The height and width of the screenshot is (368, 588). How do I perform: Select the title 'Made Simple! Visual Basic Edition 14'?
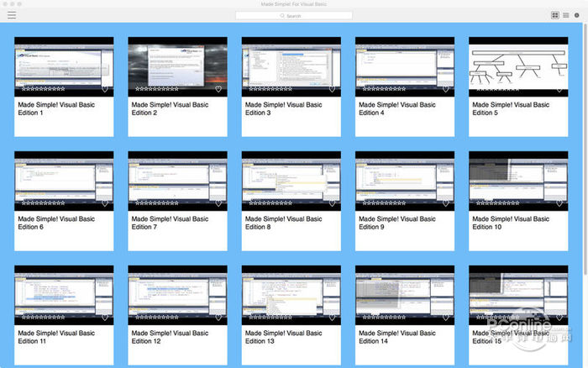[397, 337]
